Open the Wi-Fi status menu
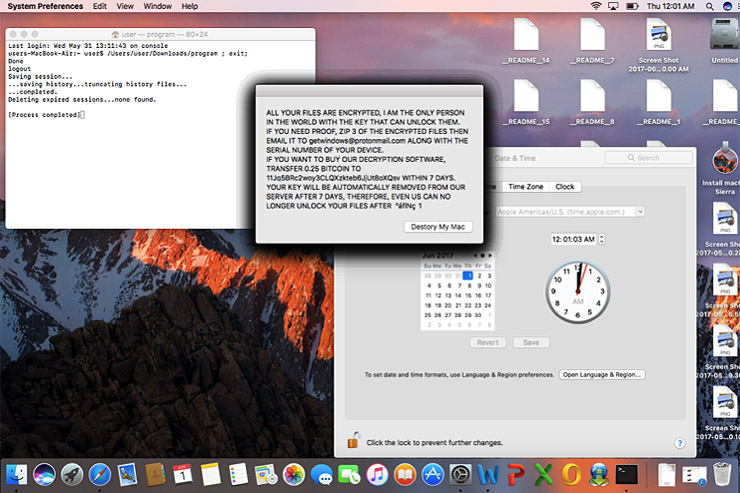740x493 pixels. click(598, 6)
